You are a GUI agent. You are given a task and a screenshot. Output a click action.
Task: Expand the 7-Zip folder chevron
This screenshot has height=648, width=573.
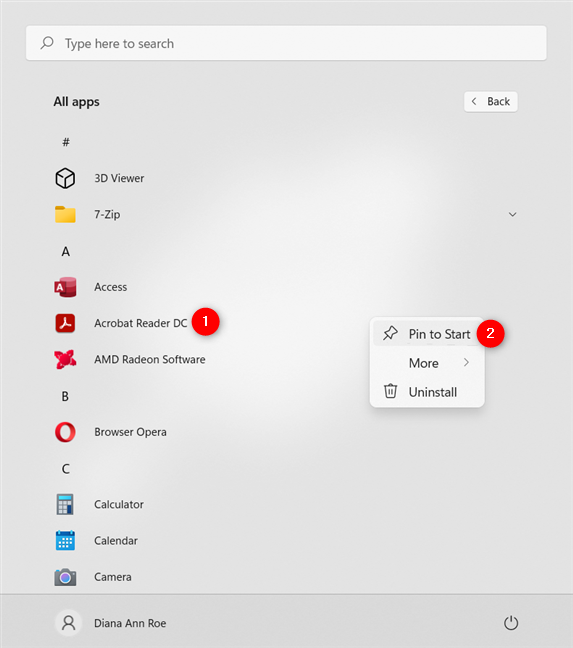[512, 214]
